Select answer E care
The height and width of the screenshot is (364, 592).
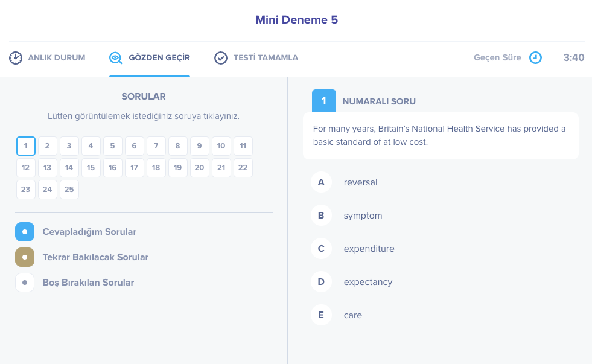pyautogui.click(x=322, y=315)
